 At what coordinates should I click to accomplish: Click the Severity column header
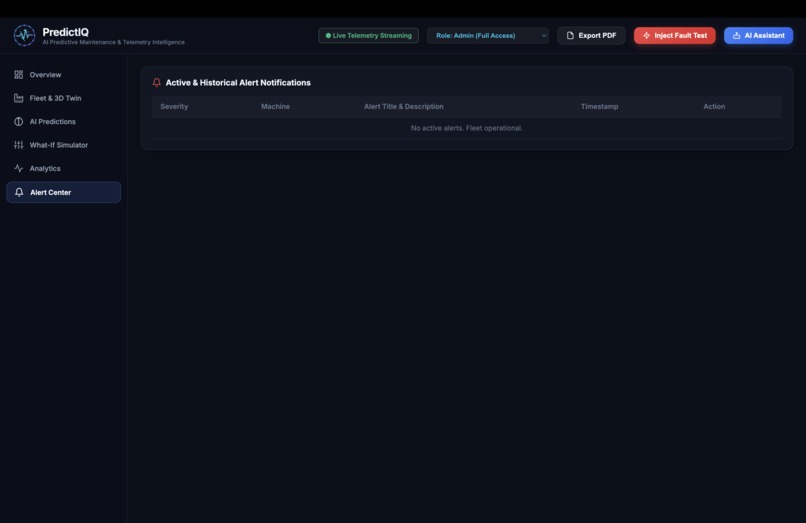(x=174, y=106)
